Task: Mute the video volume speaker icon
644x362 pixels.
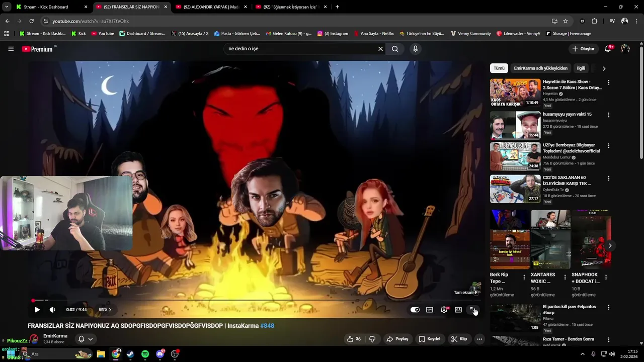Action: click(x=52, y=310)
